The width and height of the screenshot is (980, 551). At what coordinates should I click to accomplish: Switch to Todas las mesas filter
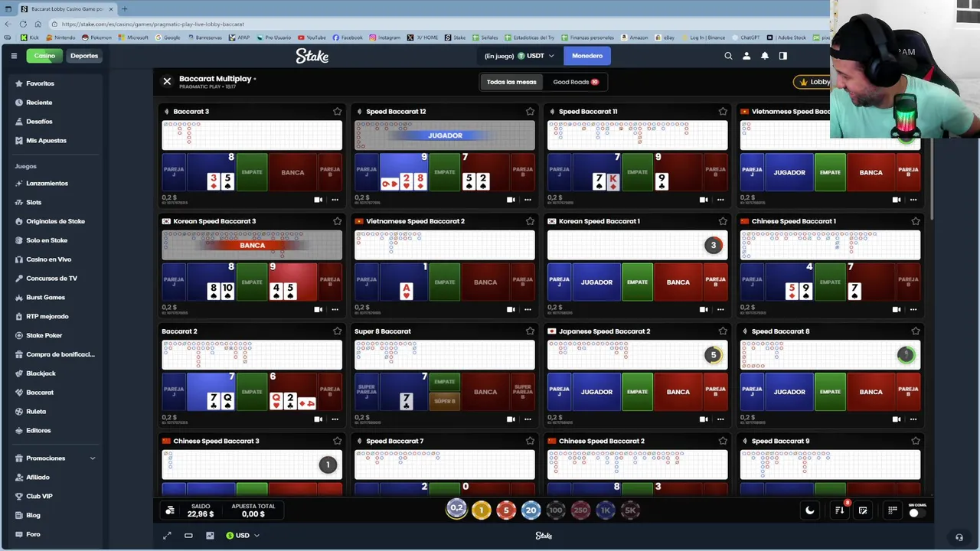click(511, 82)
